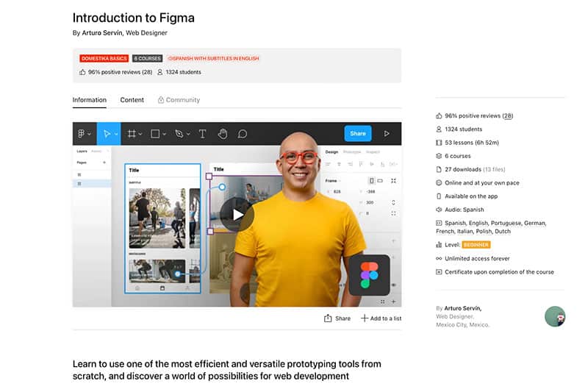
Task: Open the locked Community tab
Action: pyautogui.click(x=179, y=100)
